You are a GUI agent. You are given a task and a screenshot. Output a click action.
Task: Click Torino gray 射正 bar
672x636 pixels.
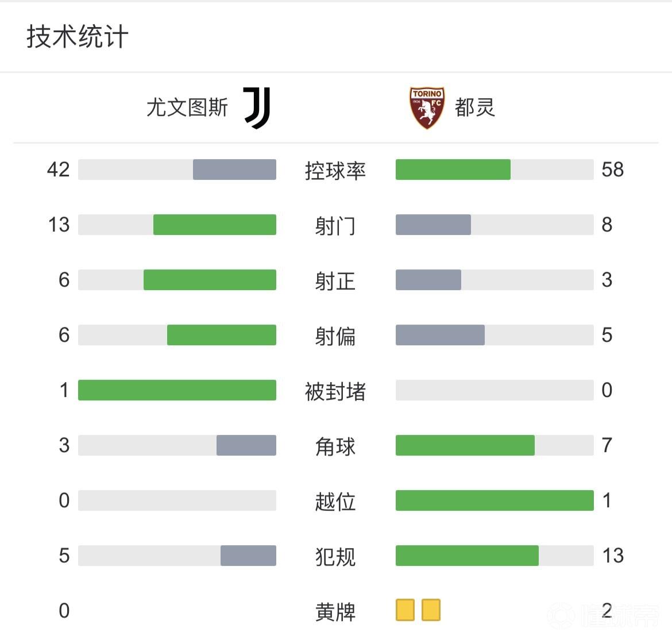pos(428,280)
